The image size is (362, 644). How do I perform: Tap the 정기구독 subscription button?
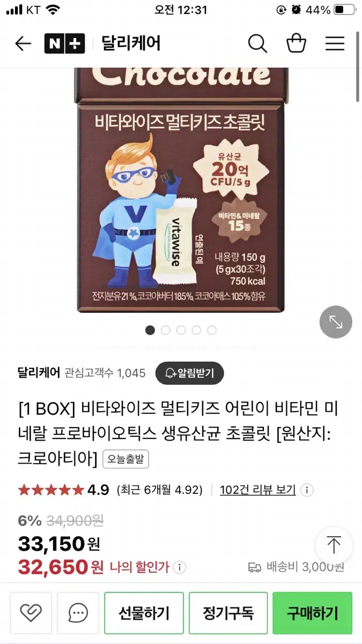click(x=228, y=612)
